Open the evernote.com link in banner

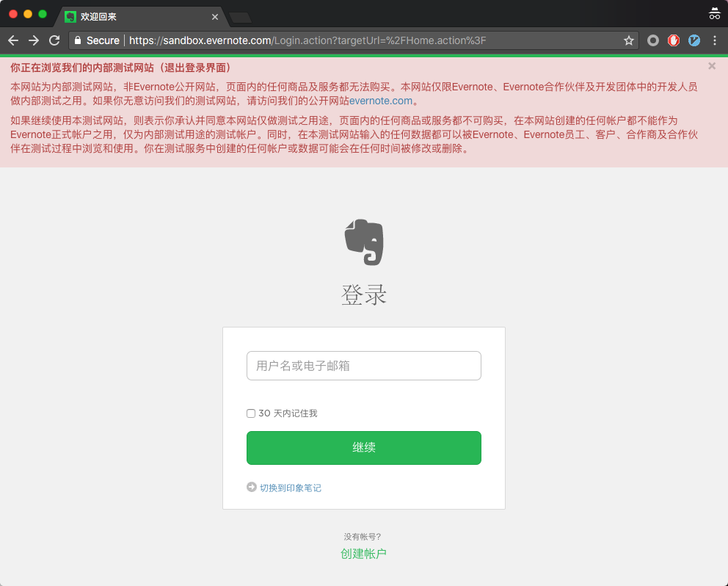point(381,101)
